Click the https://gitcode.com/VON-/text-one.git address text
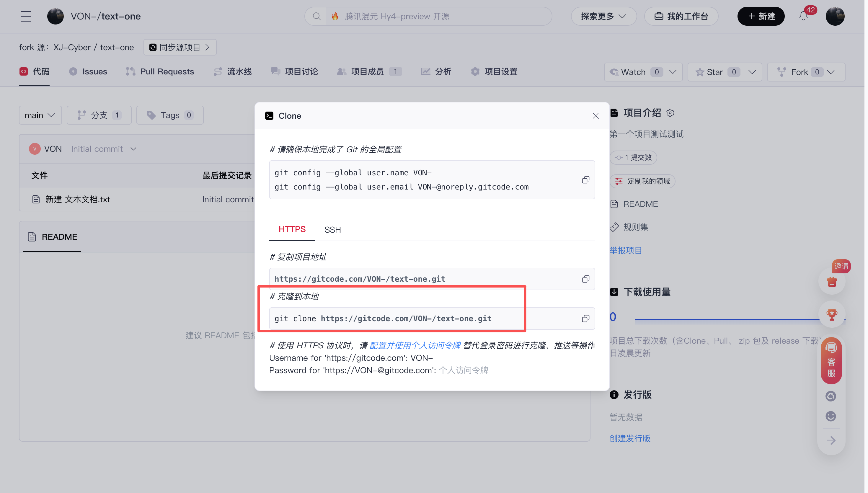This screenshot has width=868, height=493. click(360, 279)
